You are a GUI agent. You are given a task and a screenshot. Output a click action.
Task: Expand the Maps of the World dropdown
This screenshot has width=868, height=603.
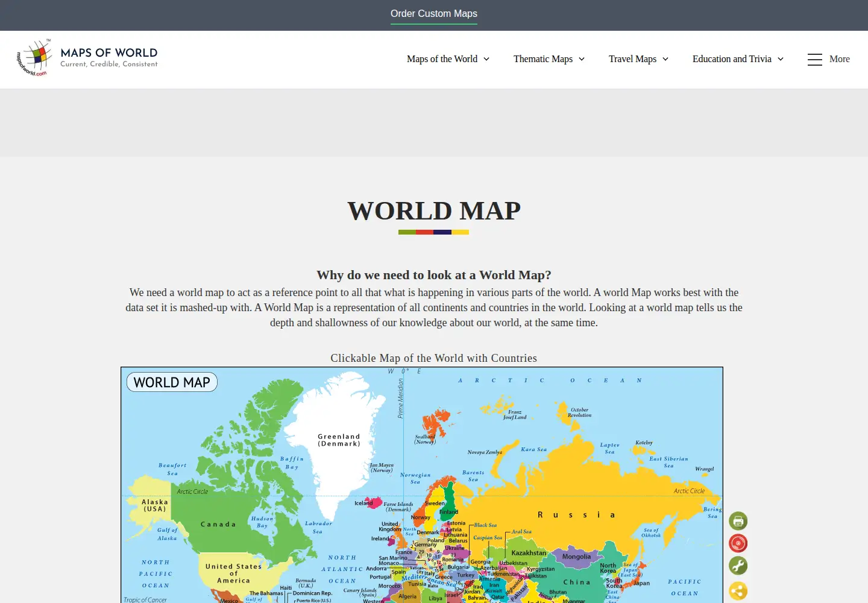(448, 59)
